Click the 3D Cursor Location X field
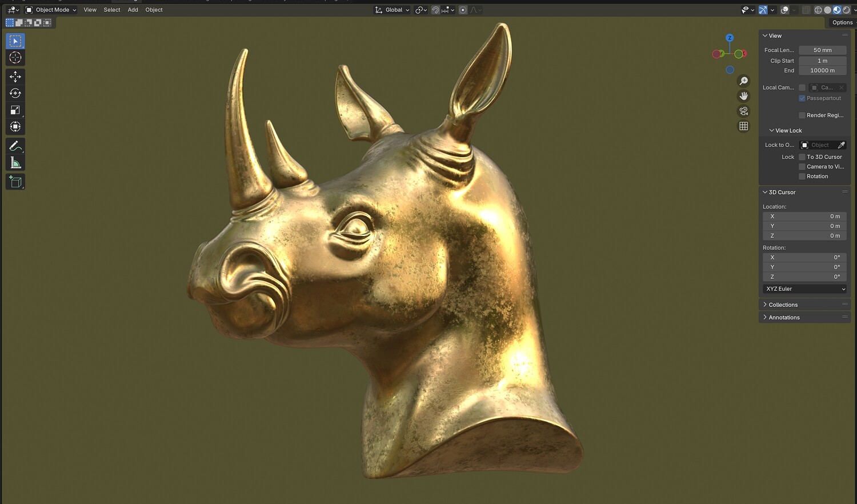The width and height of the screenshot is (857, 504). point(804,217)
